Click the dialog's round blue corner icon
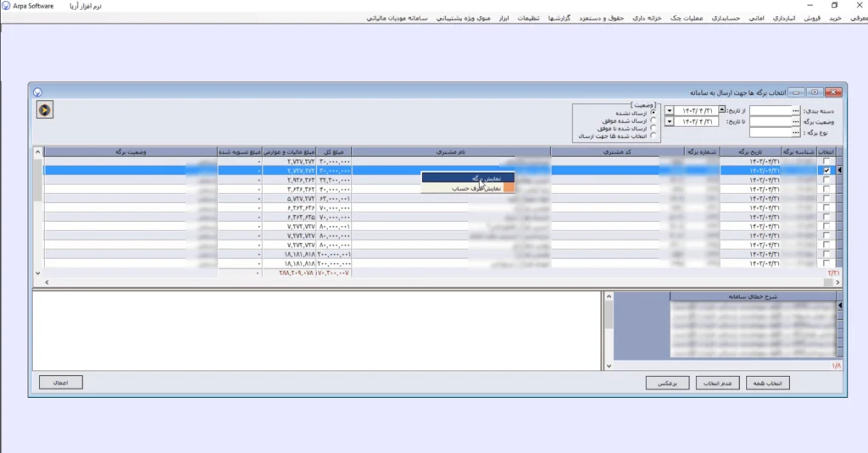This screenshot has width=868, height=453. click(36, 92)
